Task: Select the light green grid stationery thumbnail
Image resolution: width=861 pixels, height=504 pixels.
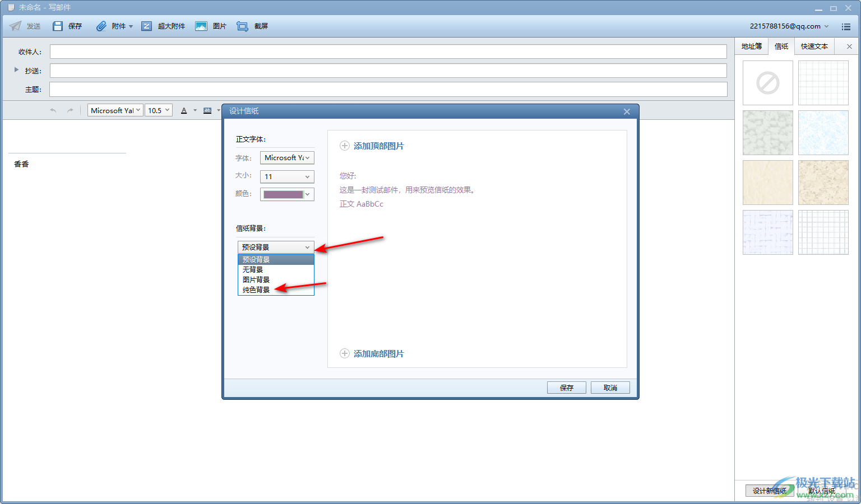Action: (x=823, y=83)
